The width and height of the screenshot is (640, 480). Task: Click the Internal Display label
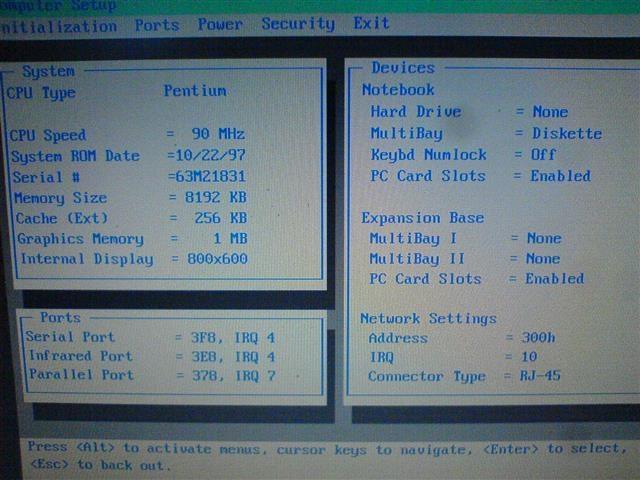(87, 259)
